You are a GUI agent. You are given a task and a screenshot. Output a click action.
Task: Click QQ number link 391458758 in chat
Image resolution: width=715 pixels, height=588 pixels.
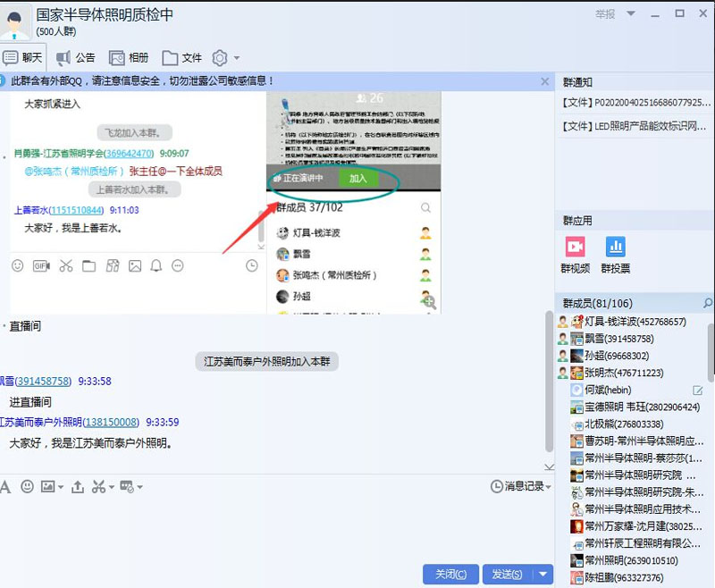point(43,381)
